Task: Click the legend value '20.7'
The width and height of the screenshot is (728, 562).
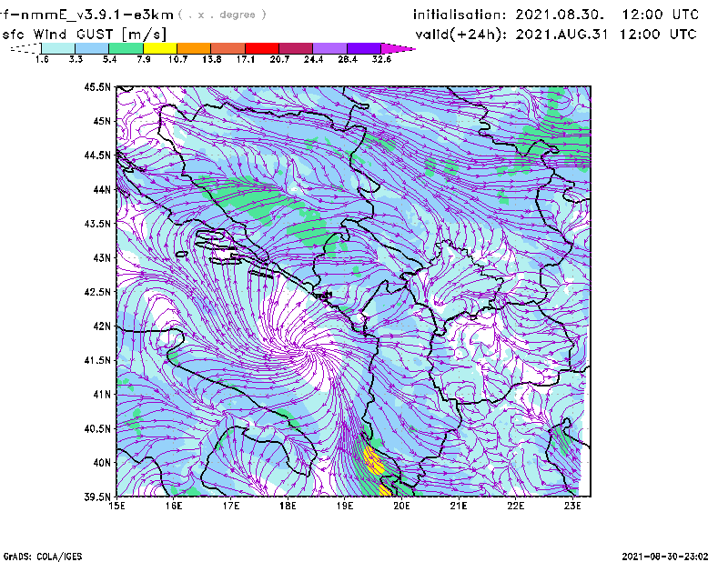Action: coord(279,59)
